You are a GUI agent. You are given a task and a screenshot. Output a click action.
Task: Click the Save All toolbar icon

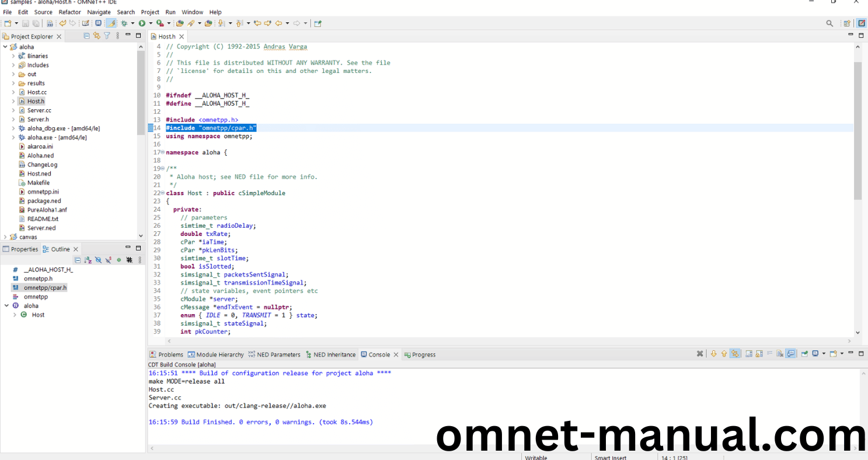(x=35, y=23)
